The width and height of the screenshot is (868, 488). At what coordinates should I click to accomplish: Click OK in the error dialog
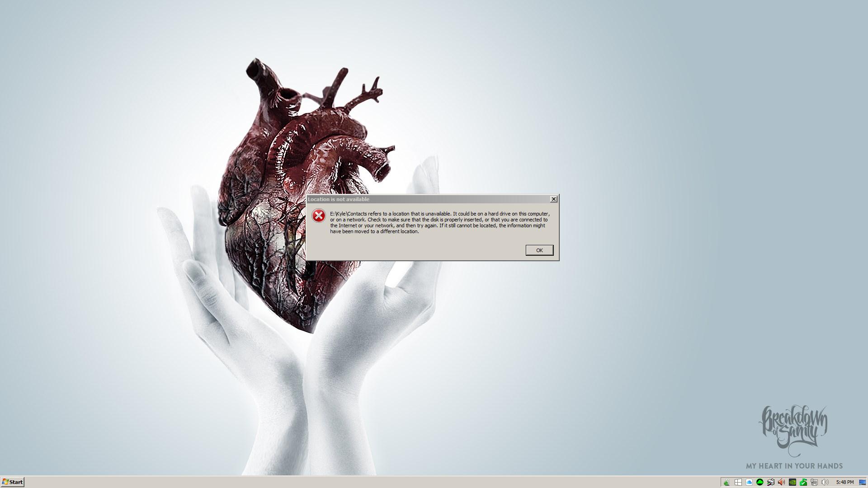tap(539, 250)
